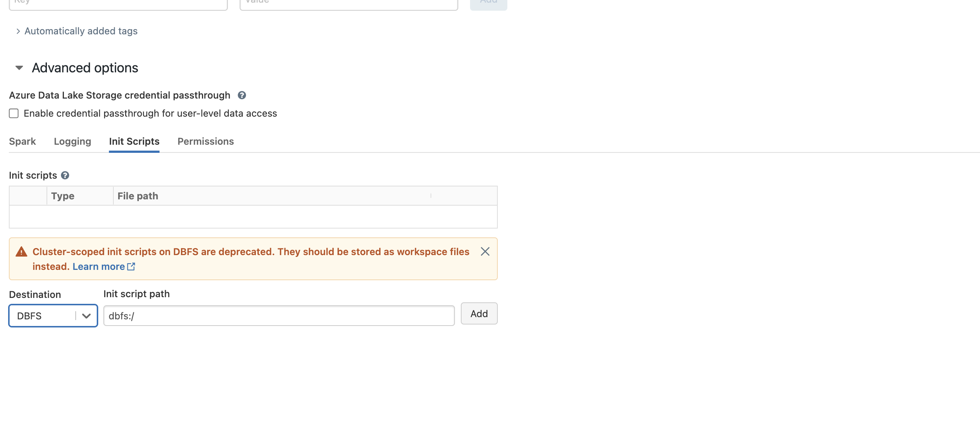Open the Learn more link
The width and height of the screenshot is (980, 443).
[x=99, y=267]
